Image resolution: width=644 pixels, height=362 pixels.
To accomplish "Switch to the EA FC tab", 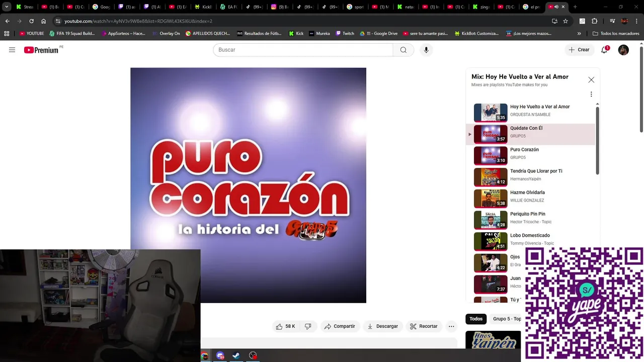I will tap(229, 7).
